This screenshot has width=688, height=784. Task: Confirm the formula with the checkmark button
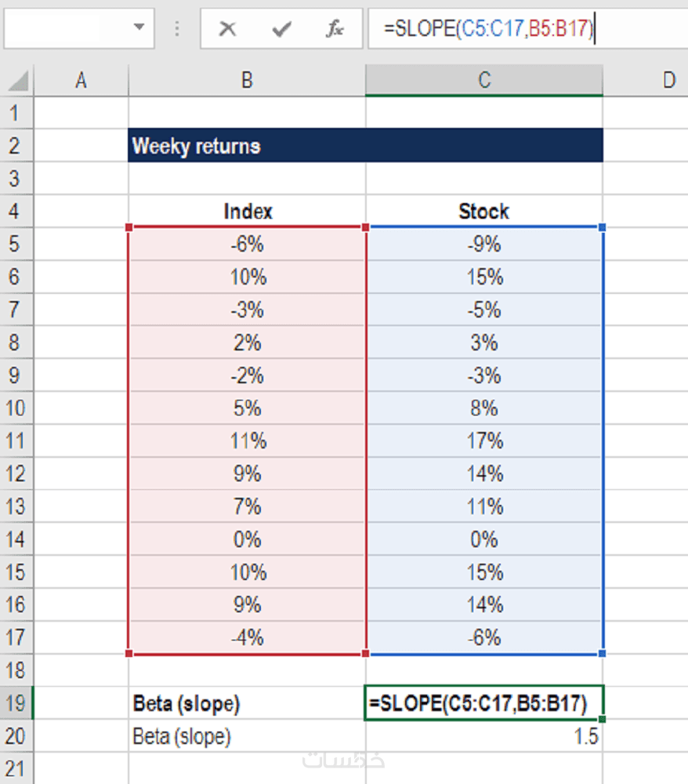click(x=281, y=30)
